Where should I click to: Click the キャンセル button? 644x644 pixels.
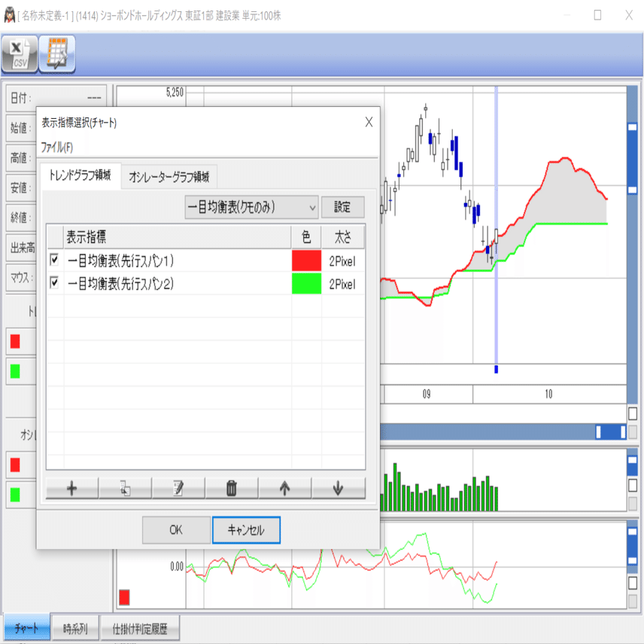(x=246, y=530)
